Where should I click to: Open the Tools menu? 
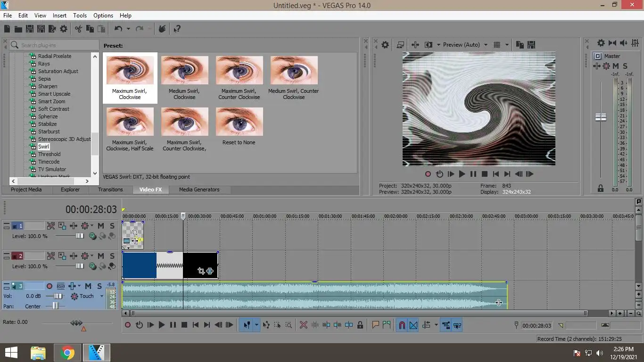80,16
